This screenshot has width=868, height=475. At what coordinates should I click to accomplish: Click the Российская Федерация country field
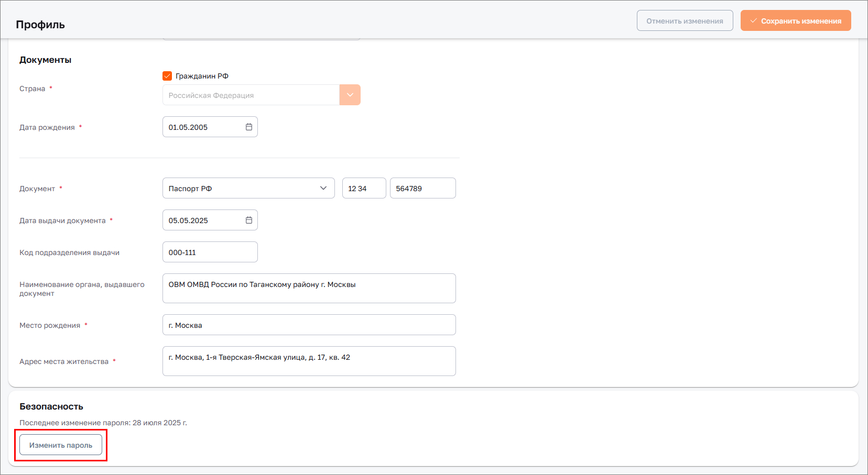(x=251, y=95)
